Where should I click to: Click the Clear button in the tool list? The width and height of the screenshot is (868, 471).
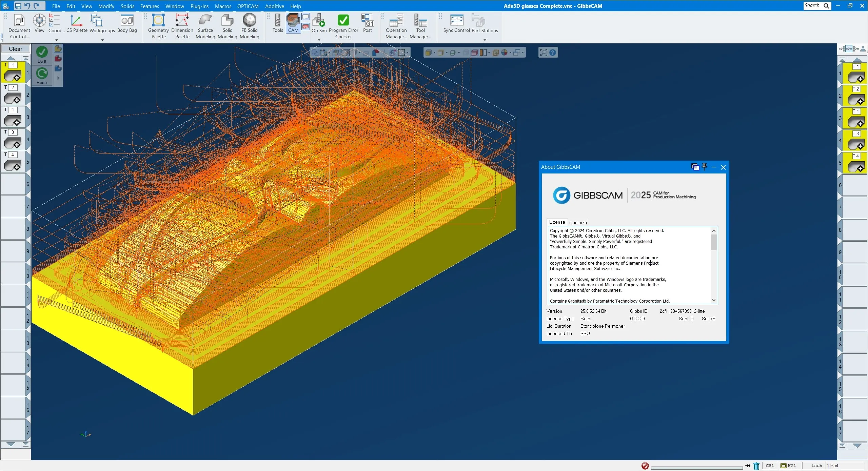(x=15, y=49)
